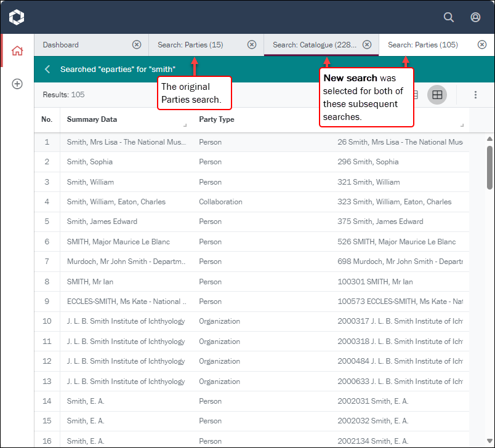Open the user account menu
The width and height of the screenshot is (495, 448).
tap(475, 17)
